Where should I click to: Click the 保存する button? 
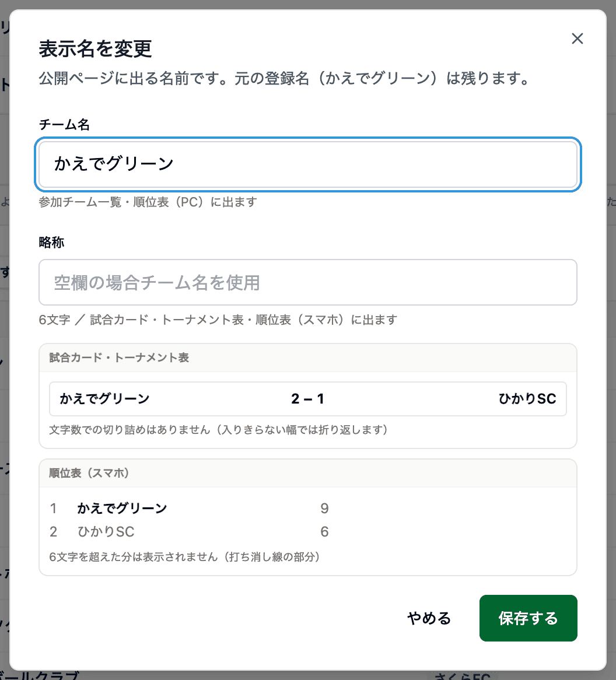528,618
